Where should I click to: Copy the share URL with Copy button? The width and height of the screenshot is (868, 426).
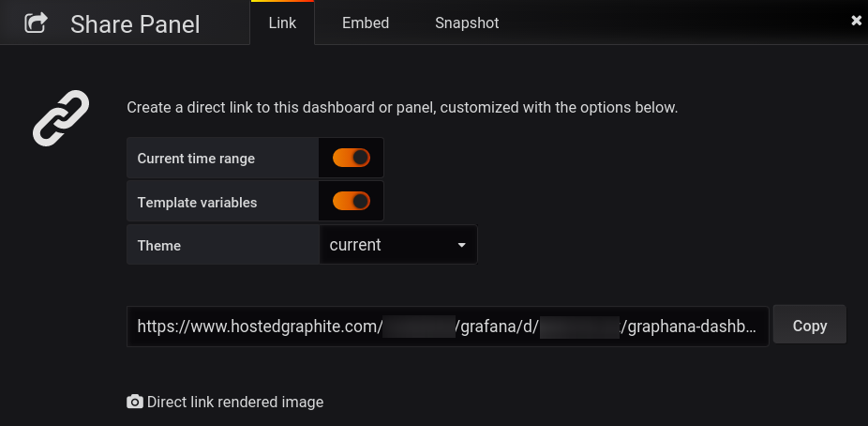(809, 326)
